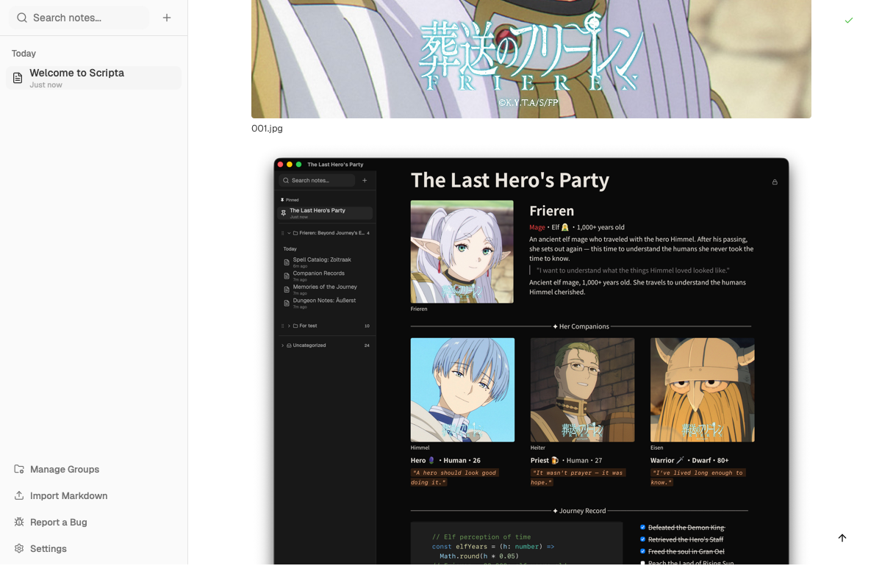
Task: Uncheck "Freed the soul in Gran Oel"
Action: pos(643,551)
